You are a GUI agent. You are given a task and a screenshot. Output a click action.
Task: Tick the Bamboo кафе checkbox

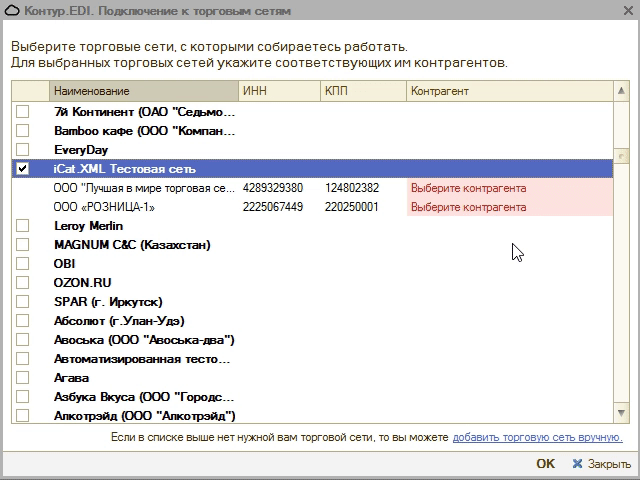click(22, 131)
